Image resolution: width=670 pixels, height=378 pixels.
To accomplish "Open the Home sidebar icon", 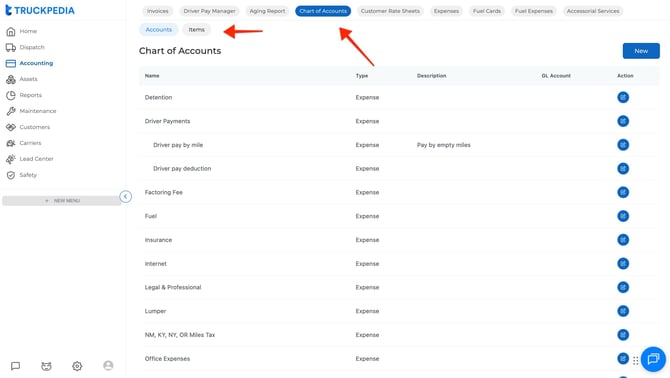I will [11, 31].
